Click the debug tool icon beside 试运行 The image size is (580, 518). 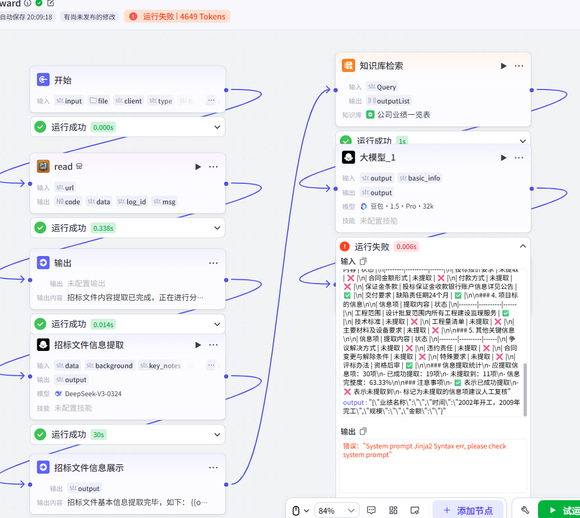coord(525,510)
